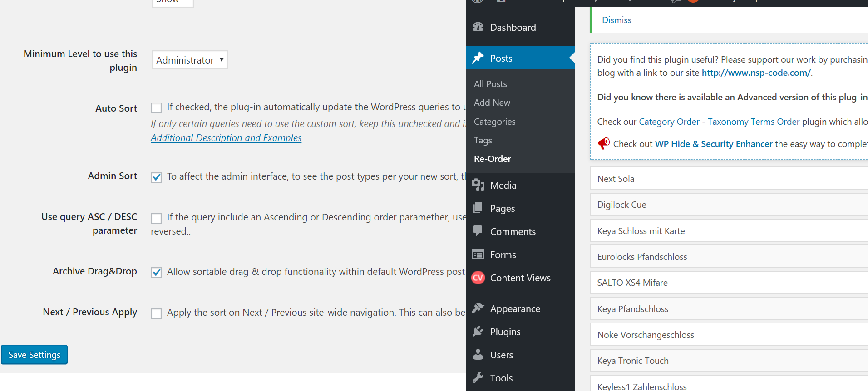Open Additional Description and Examples link

tap(226, 137)
